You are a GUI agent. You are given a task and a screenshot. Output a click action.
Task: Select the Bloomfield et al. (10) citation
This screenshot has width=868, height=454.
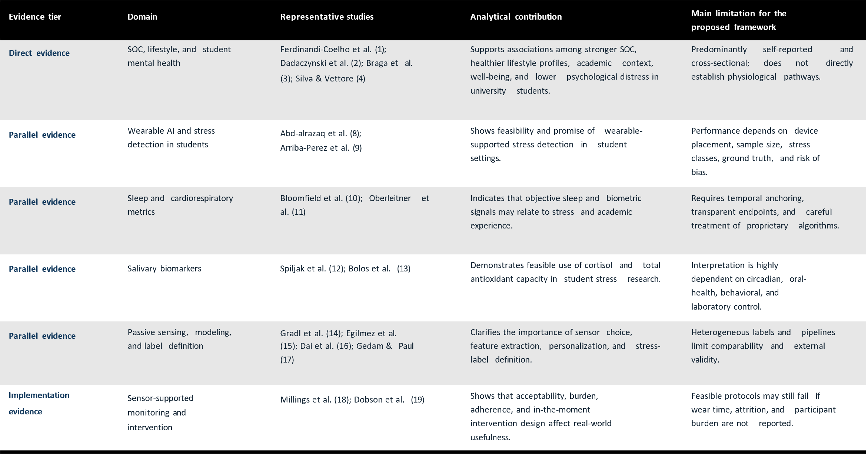[x=321, y=198]
